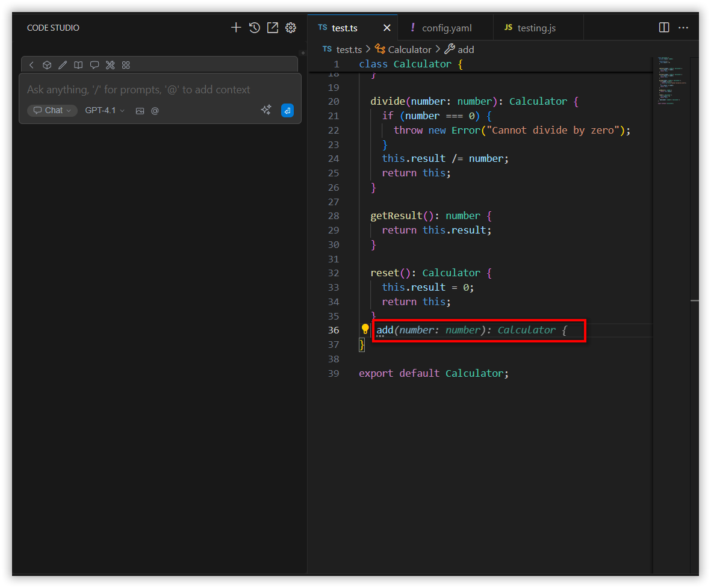Click 'if (number === 0) {' on line 21
This screenshot has width=711, height=588.
point(436,116)
